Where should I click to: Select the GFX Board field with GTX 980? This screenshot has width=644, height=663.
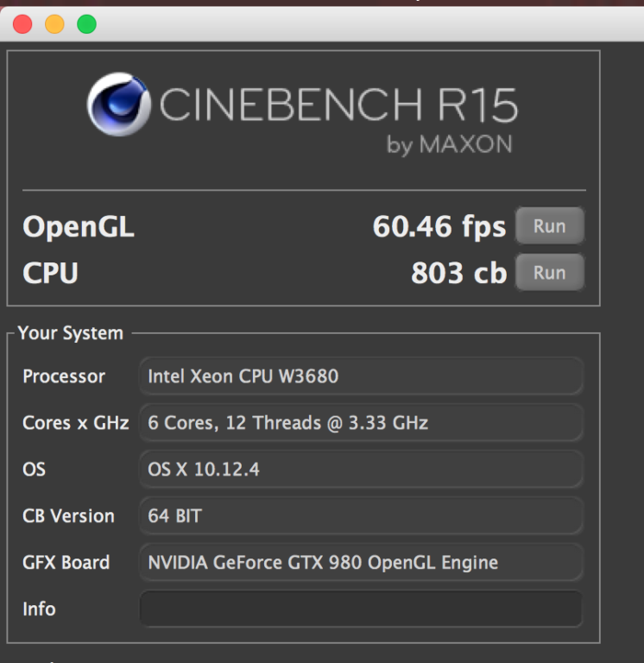pyautogui.click(x=361, y=562)
